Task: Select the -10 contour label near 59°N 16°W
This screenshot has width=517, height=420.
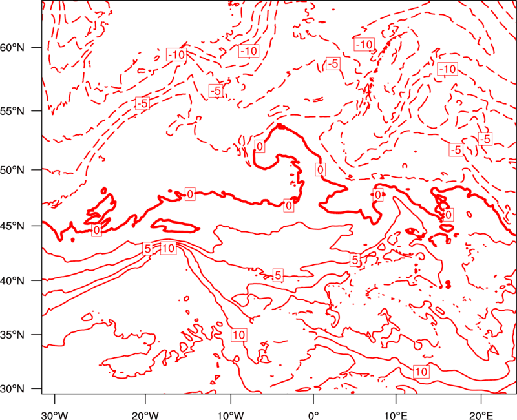Action: pyautogui.click(x=176, y=55)
